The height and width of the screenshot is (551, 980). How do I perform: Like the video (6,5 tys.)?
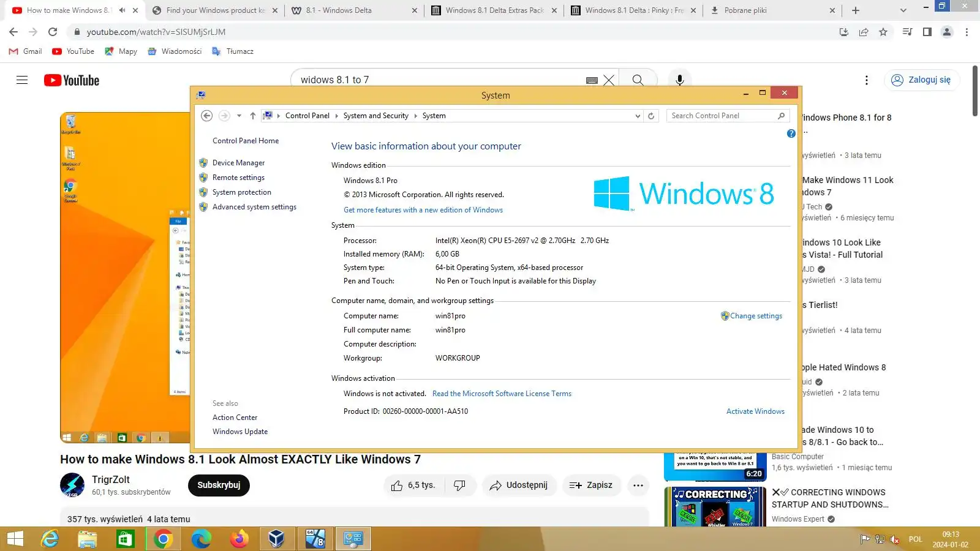pyautogui.click(x=413, y=485)
